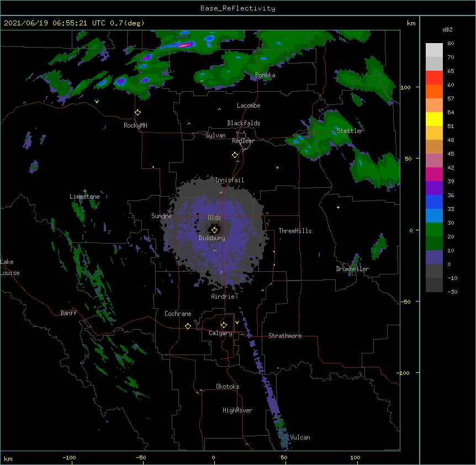The height and width of the screenshot is (465, 476).
Task: Click the Ponoka label
Action: 265,75
